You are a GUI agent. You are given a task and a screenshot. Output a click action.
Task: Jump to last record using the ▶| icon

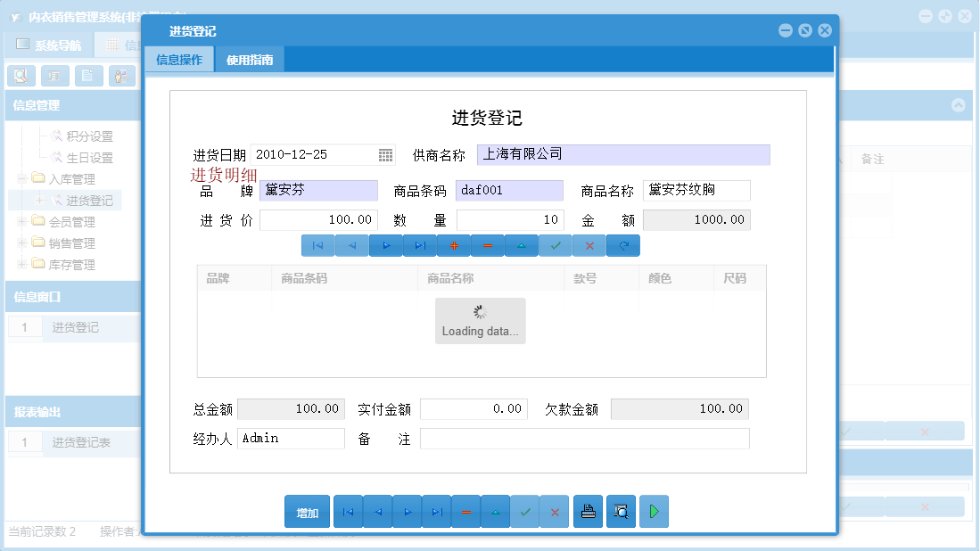(x=436, y=511)
